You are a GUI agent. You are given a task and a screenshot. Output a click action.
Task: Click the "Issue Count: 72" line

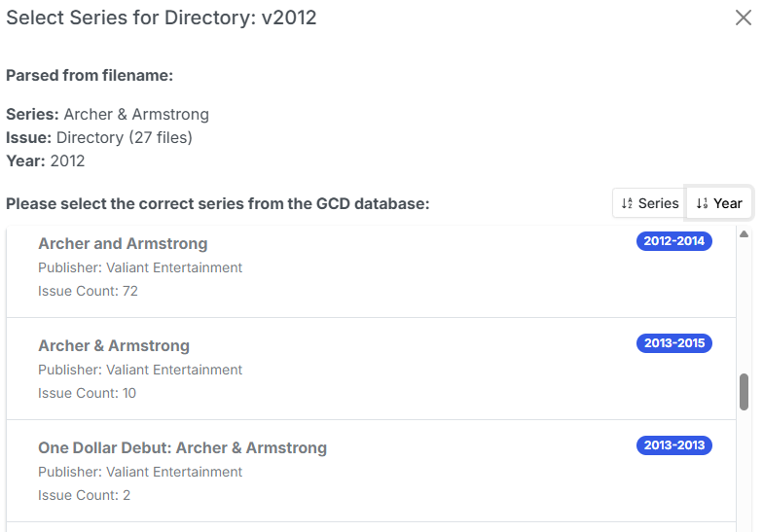click(89, 291)
